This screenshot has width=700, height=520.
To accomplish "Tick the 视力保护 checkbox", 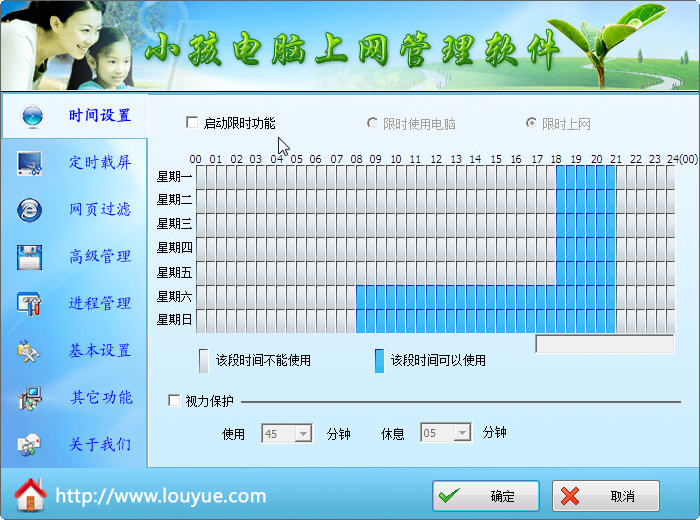I will point(174,400).
